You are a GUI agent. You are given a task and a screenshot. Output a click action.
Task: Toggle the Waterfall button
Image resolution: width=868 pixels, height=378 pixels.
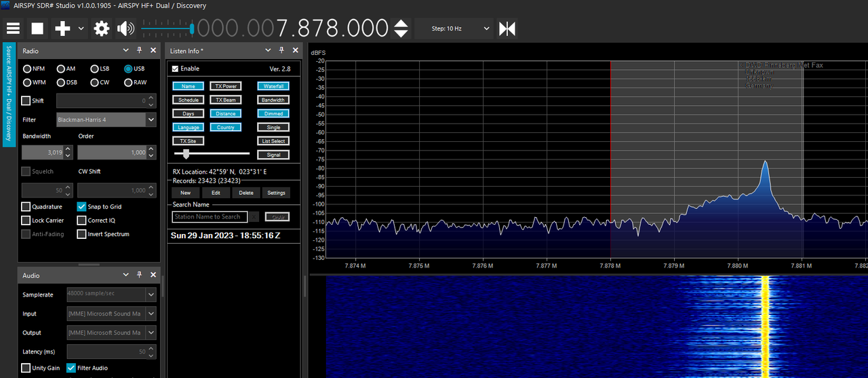point(273,86)
